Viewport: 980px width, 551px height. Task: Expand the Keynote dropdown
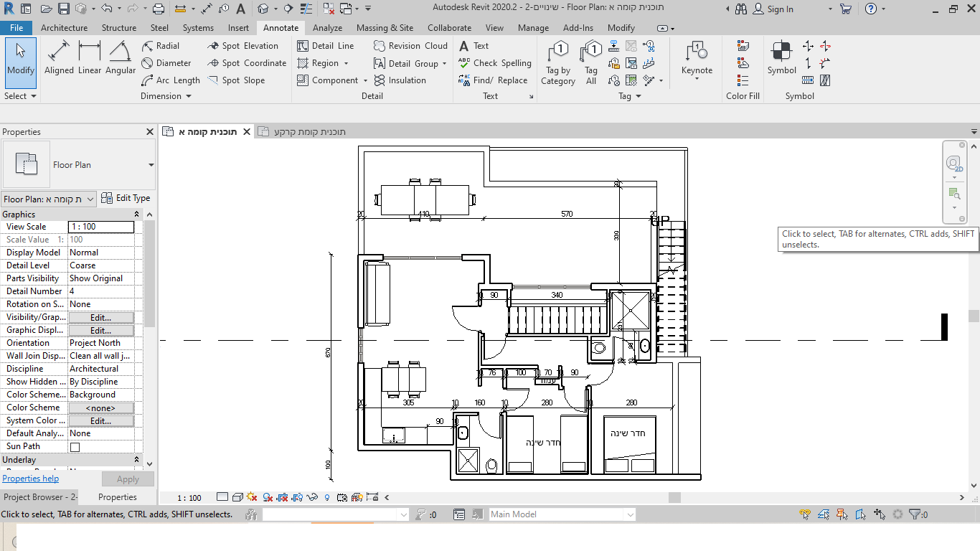[x=697, y=79]
